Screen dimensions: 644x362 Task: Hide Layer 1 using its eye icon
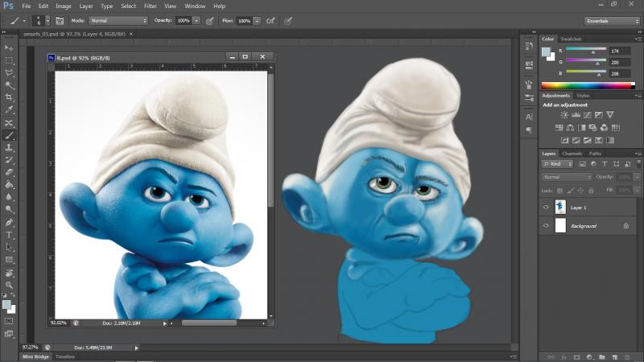546,208
